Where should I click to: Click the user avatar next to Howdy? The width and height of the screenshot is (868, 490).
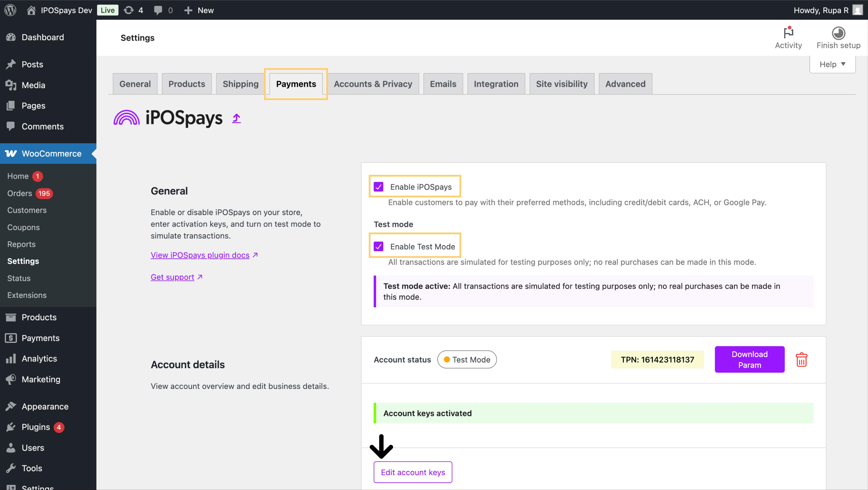point(858,10)
